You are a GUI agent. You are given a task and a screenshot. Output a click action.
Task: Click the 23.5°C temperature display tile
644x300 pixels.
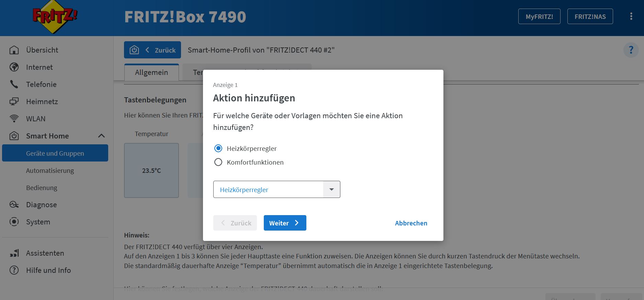click(151, 170)
